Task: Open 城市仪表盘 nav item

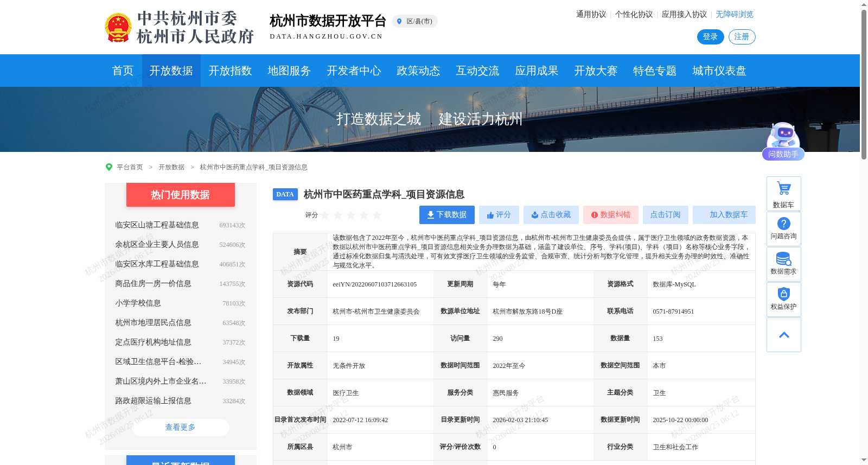Action: (x=719, y=71)
